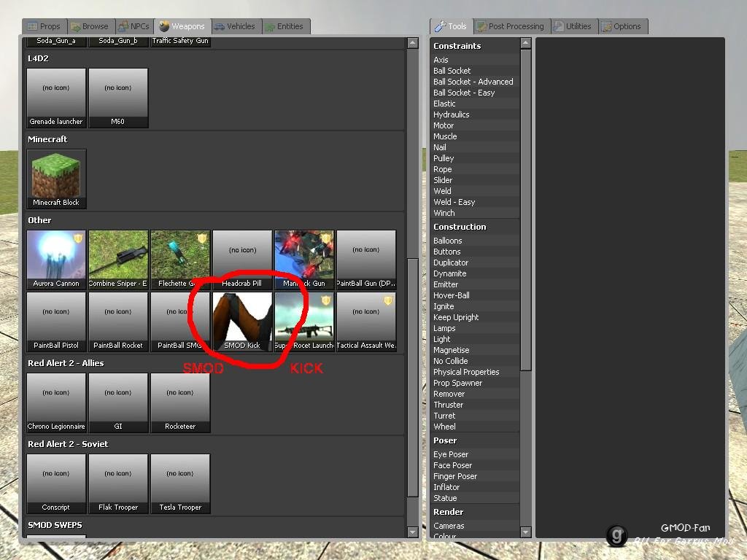
Task: Select the Prop Spawner tool
Action: [x=474, y=383]
